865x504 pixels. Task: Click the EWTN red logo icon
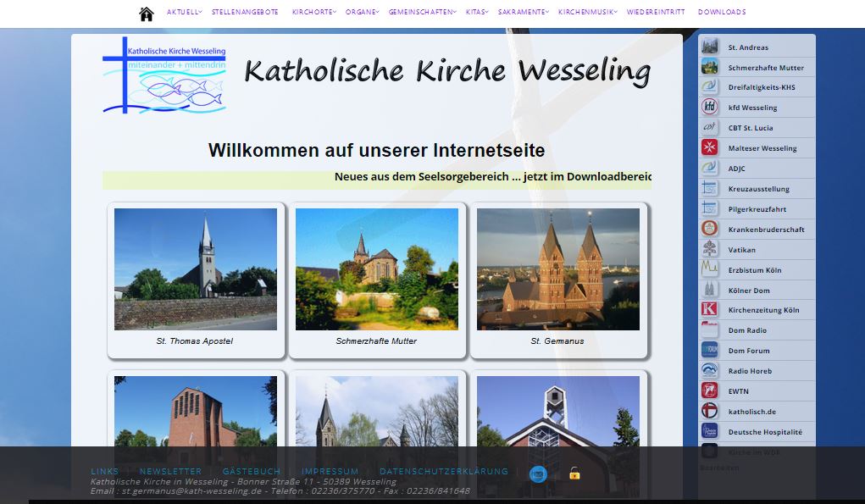click(x=709, y=391)
